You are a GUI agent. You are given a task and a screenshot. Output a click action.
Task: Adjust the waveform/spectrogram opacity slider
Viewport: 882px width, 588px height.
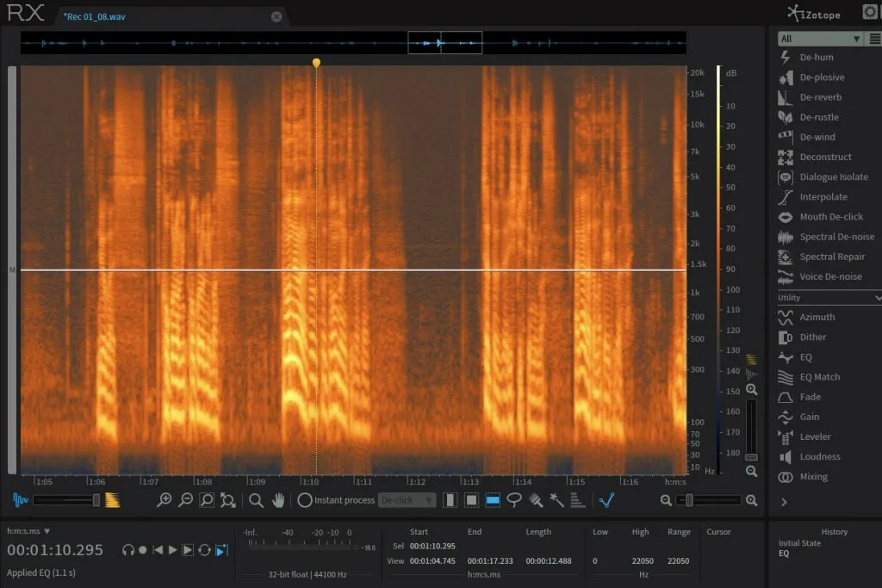point(66,499)
